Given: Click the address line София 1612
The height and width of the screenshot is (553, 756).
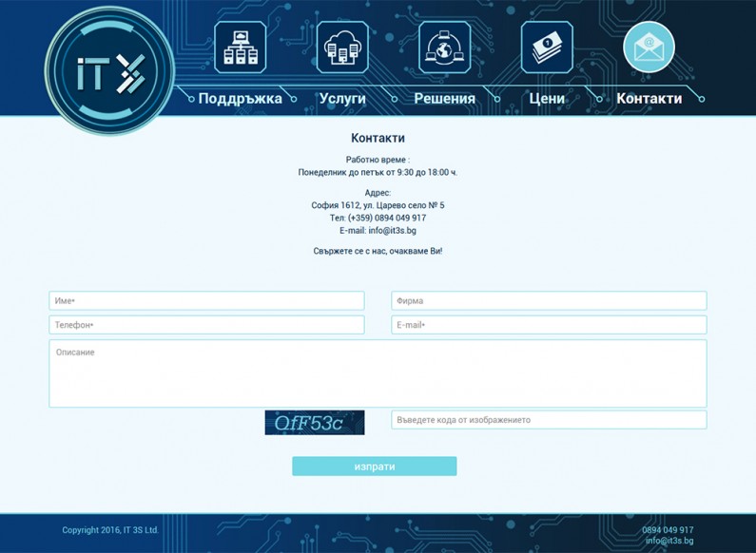Looking at the screenshot, I should point(378,205).
